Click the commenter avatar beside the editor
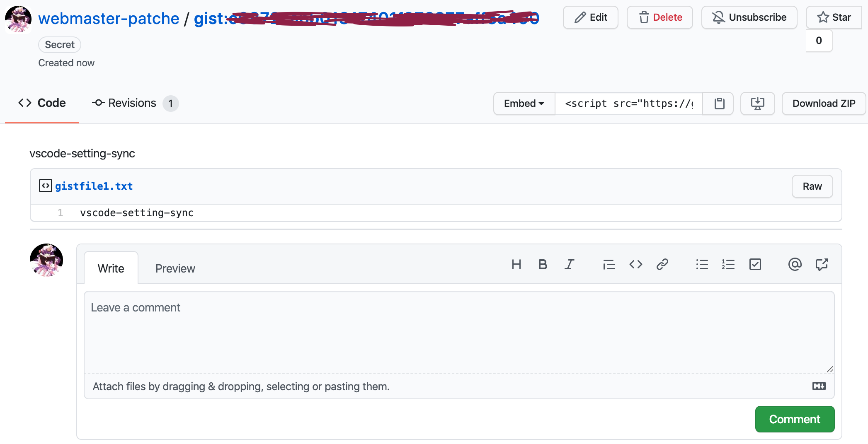 [46, 260]
